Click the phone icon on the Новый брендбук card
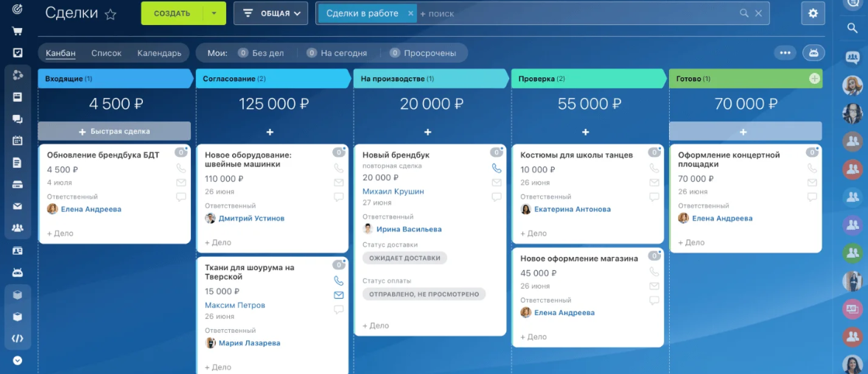The image size is (868, 374). coord(496,168)
